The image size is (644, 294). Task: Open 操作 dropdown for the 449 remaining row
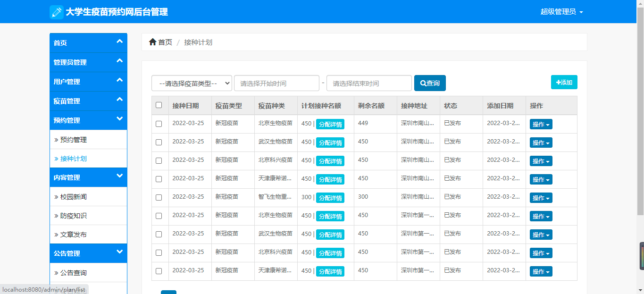[x=541, y=124]
